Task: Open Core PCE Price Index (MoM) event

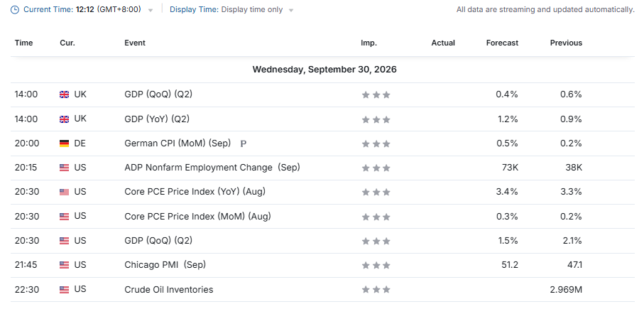Action: pyautogui.click(x=197, y=216)
